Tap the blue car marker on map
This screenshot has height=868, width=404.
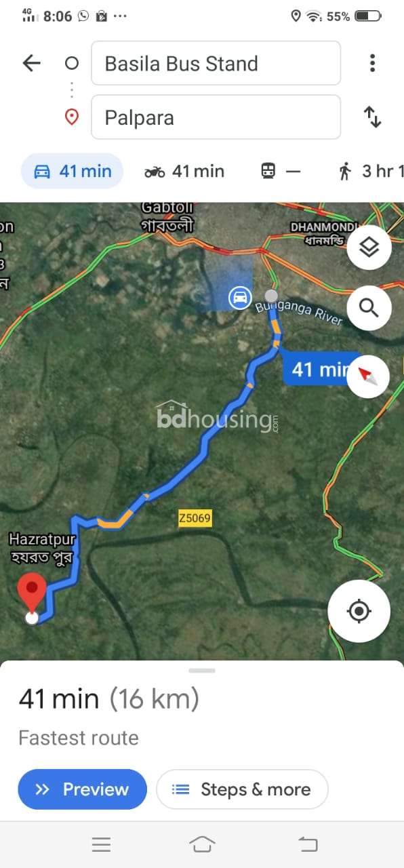pos(239,297)
